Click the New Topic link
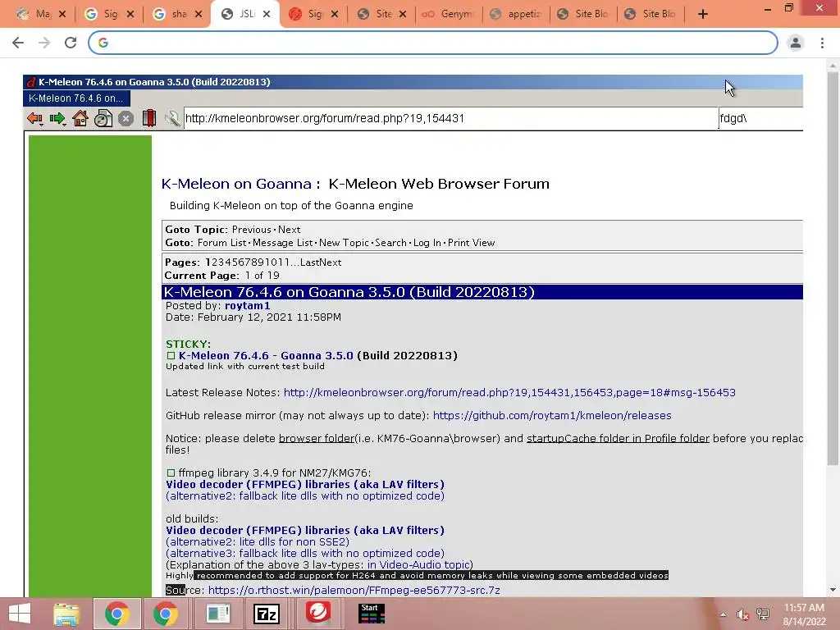 [x=344, y=243]
